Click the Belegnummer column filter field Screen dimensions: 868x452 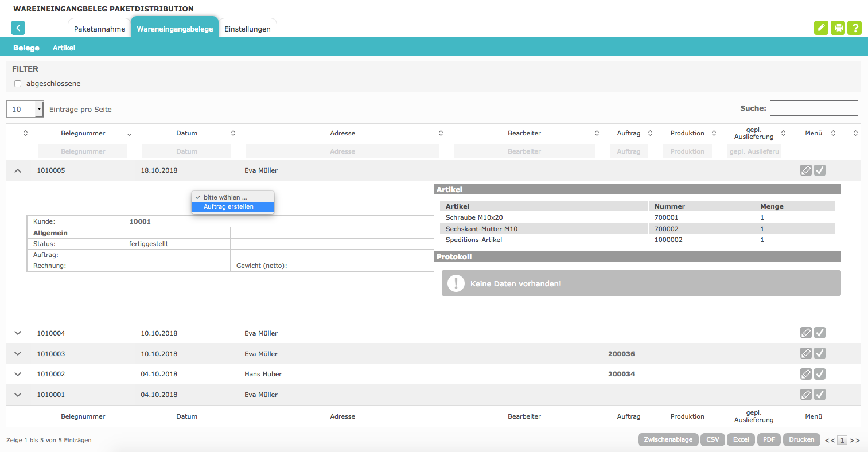point(83,151)
